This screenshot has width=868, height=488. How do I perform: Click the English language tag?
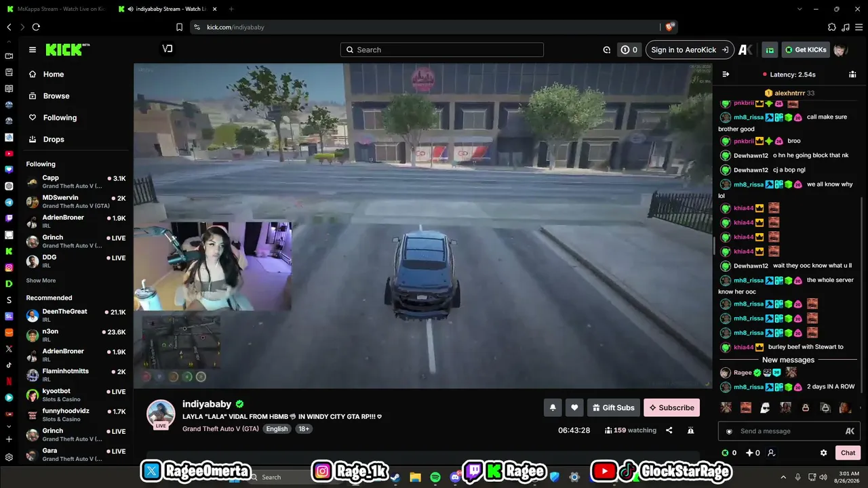(x=277, y=429)
